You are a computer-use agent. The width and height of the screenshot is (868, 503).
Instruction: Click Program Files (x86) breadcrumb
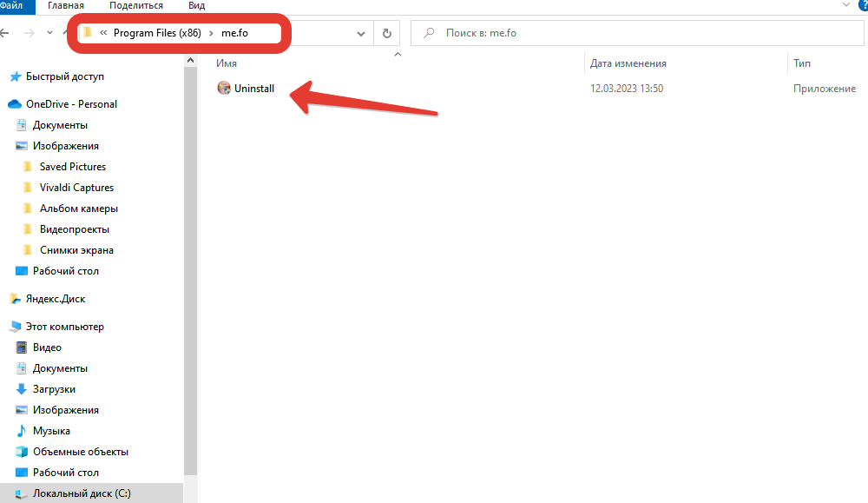[x=157, y=33]
